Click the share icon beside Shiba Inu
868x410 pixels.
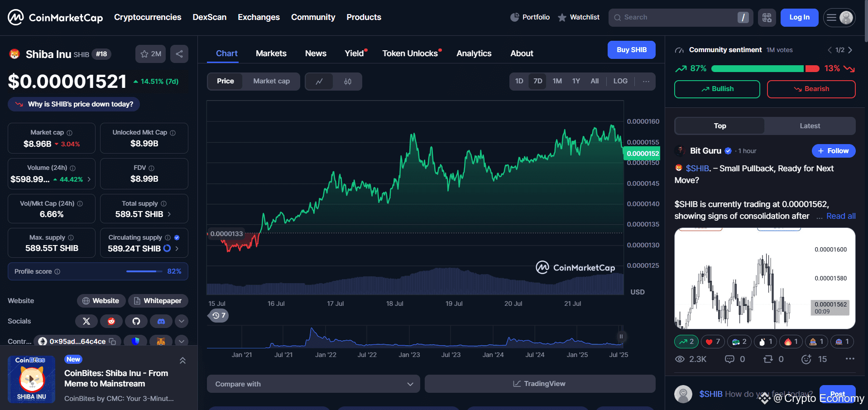(179, 54)
